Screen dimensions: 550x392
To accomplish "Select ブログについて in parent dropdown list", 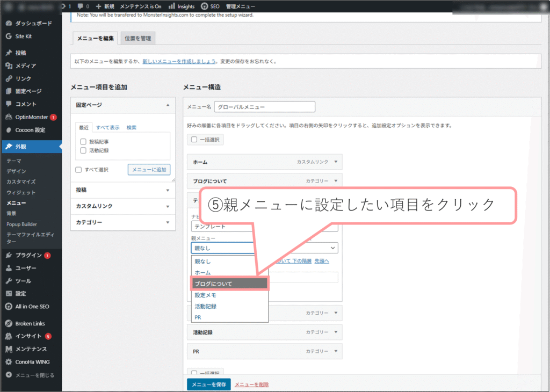I will tap(229, 284).
